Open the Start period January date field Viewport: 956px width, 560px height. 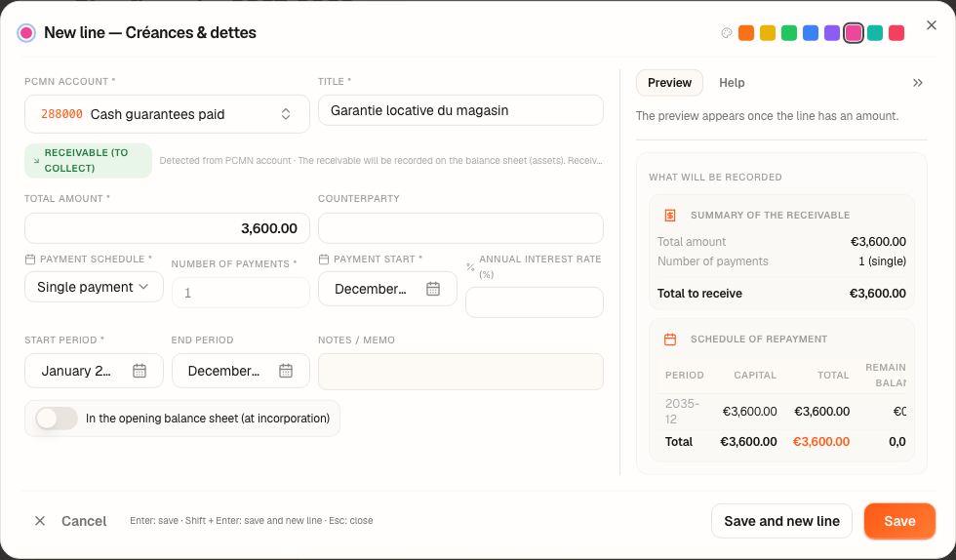[x=94, y=371]
